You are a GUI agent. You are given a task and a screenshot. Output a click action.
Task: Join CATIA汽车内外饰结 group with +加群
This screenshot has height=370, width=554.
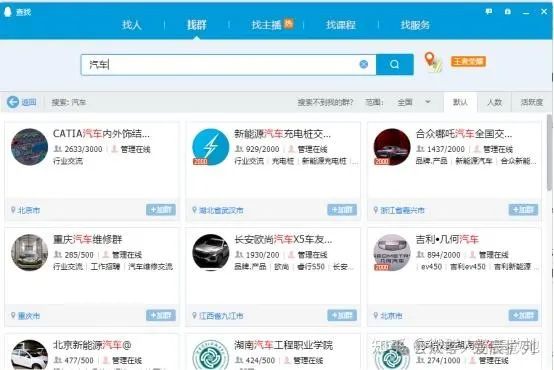pos(161,210)
